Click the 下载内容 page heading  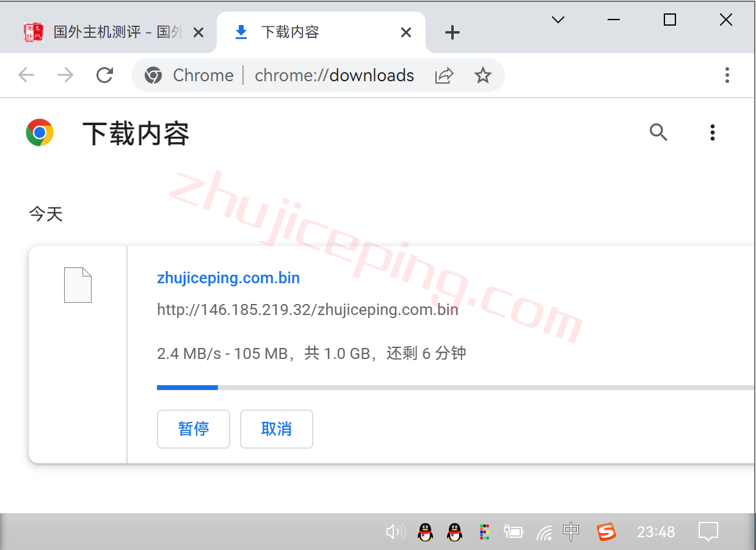[x=136, y=133]
